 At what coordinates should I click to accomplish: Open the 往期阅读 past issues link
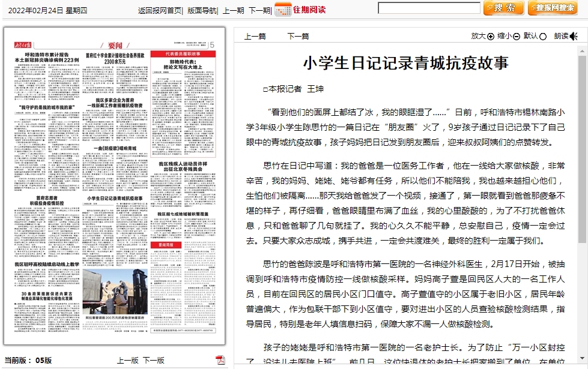click(x=309, y=10)
